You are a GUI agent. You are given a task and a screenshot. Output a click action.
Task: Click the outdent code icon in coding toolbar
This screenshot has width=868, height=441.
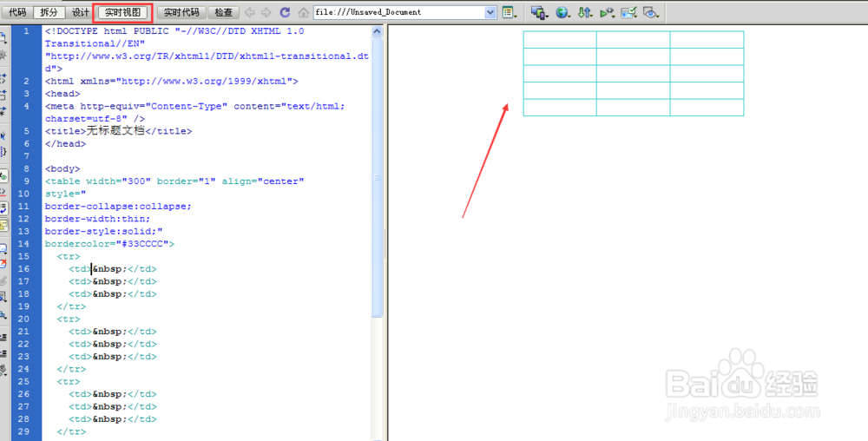[3, 353]
